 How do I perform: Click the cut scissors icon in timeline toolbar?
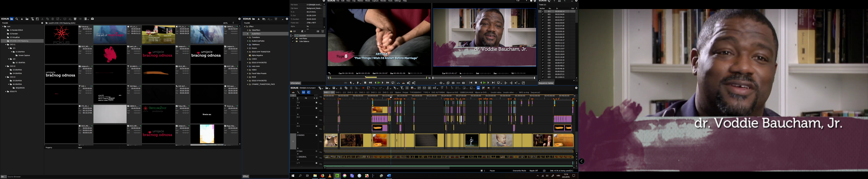pos(341,88)
